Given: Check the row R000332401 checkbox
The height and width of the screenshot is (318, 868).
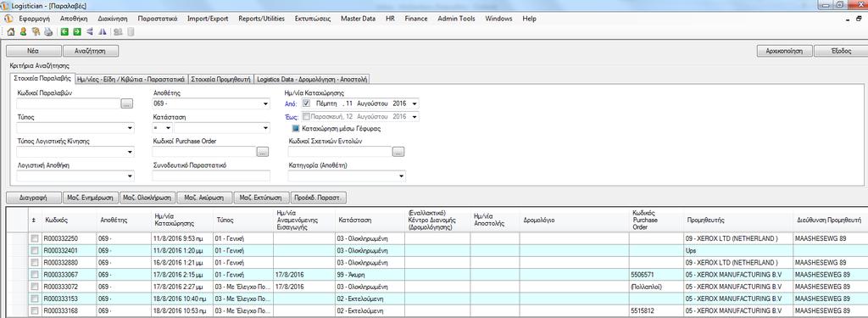Looking at the screenshot, I should pos(34,250).
